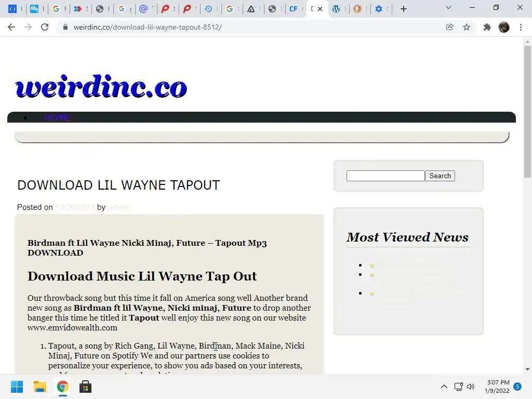The image size is (532, 399).
Task: Share this page using the share icon
Action: click(449, 27)
